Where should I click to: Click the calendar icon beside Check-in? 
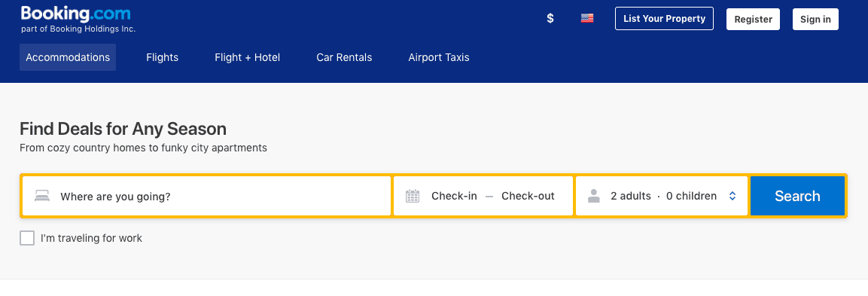pyautogui.click(x=413, y=196)
